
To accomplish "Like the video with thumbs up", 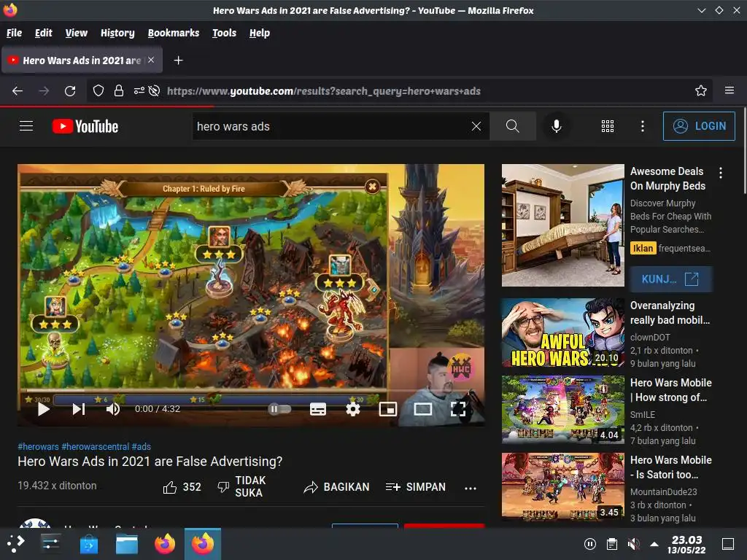I will point(182,487).
